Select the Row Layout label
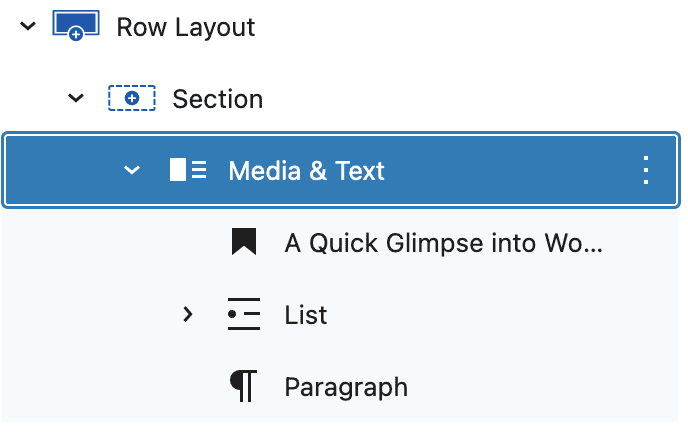The image size is (688, 434). tap(186, 27)
